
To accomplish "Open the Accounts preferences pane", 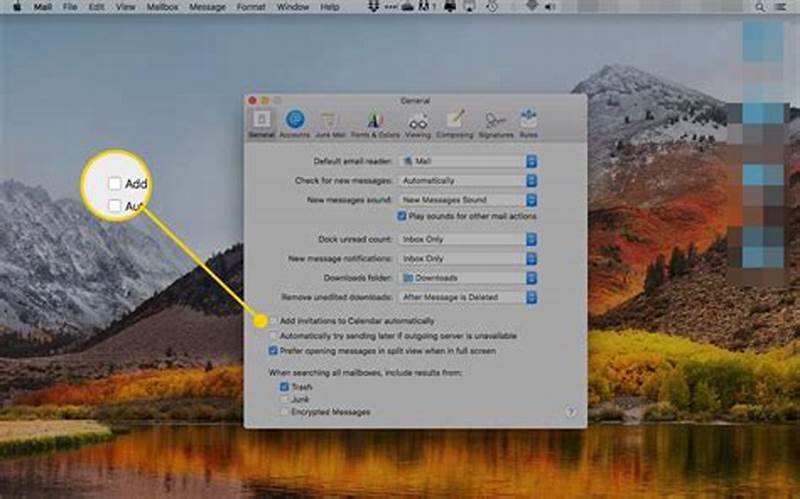I will pyautogui.click(x=294, y=124).
